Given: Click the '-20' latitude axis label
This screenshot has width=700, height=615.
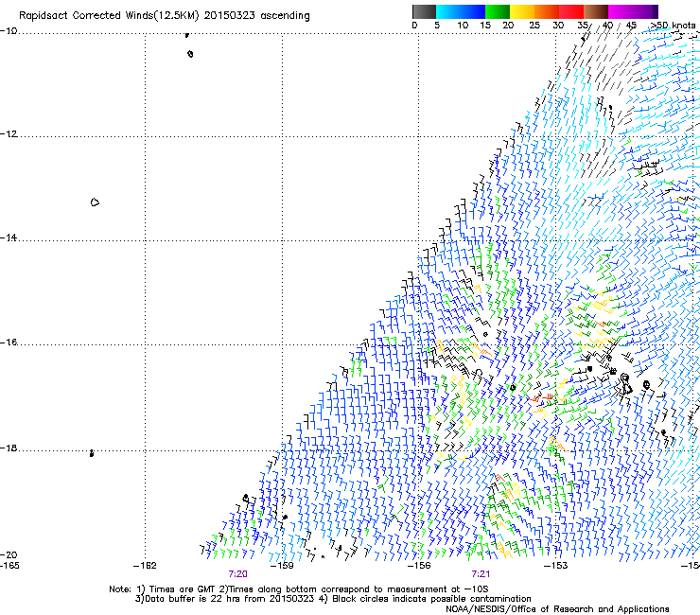Looking at the screenshot, I should click(9, 554).
